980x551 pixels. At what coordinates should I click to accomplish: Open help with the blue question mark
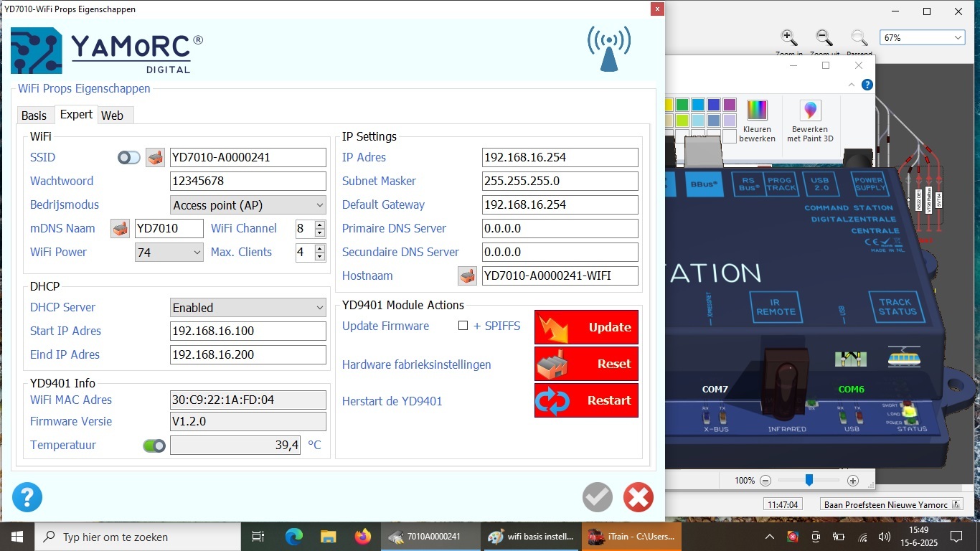pos(27,497)
